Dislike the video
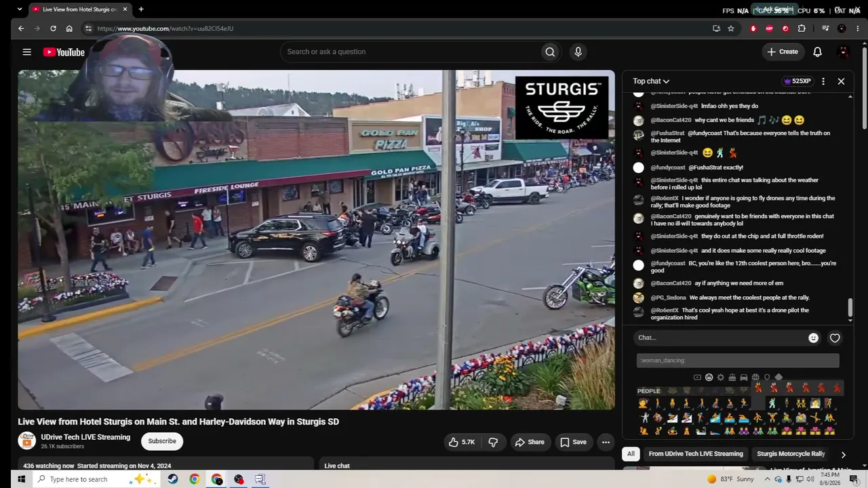 click(x=493, y=442)
